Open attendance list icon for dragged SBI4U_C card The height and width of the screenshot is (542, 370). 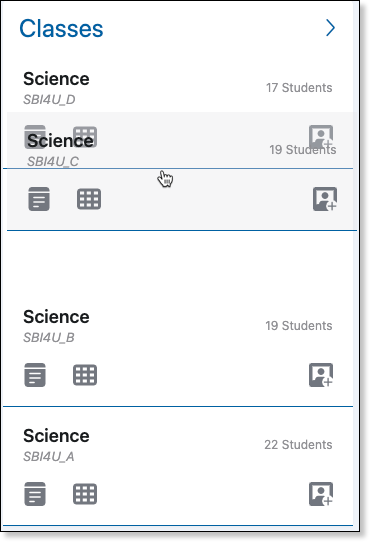pos(39,199)
